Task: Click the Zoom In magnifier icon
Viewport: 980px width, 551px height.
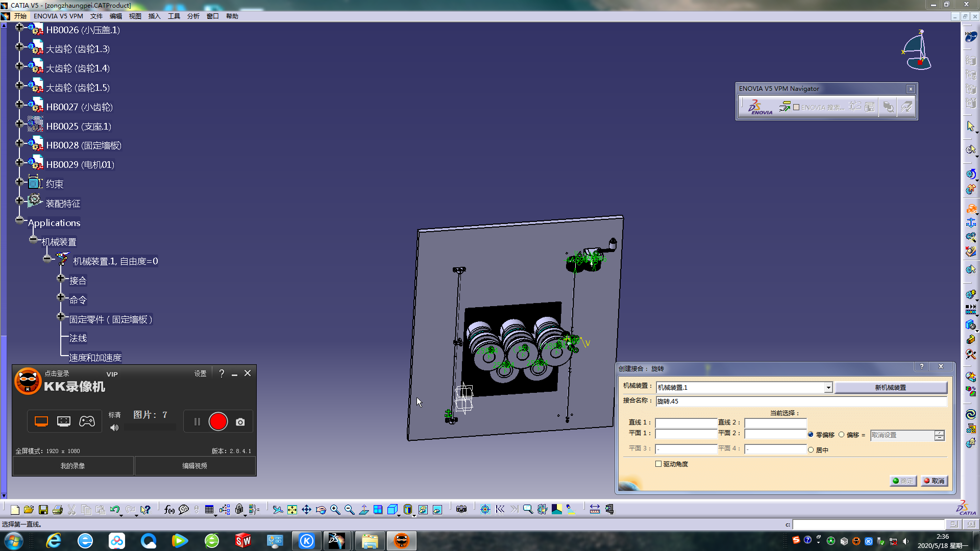Action: pos(335,510)
